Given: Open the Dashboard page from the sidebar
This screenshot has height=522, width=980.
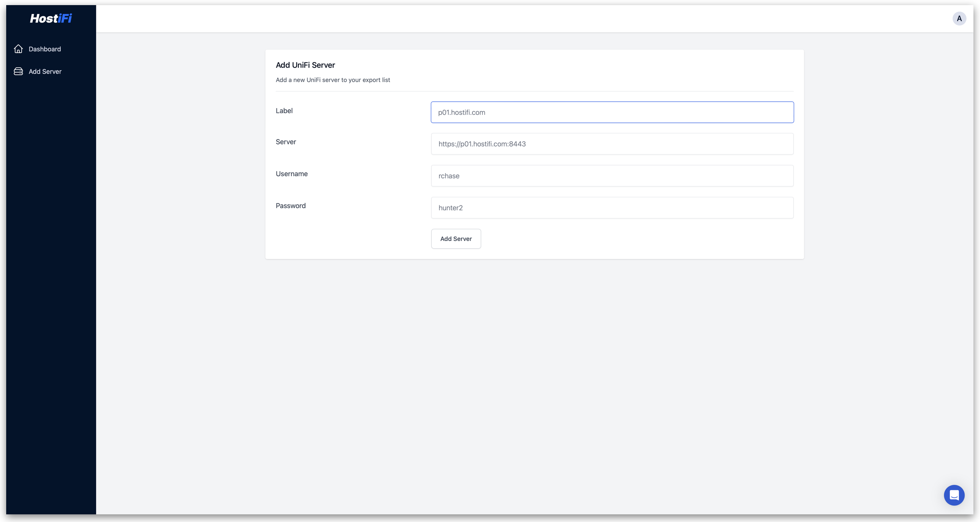Looking at the screenshot, I should pos(44,49).
